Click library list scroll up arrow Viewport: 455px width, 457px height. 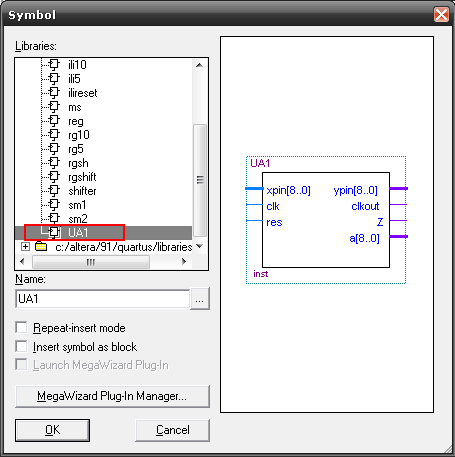pos(200,65)
